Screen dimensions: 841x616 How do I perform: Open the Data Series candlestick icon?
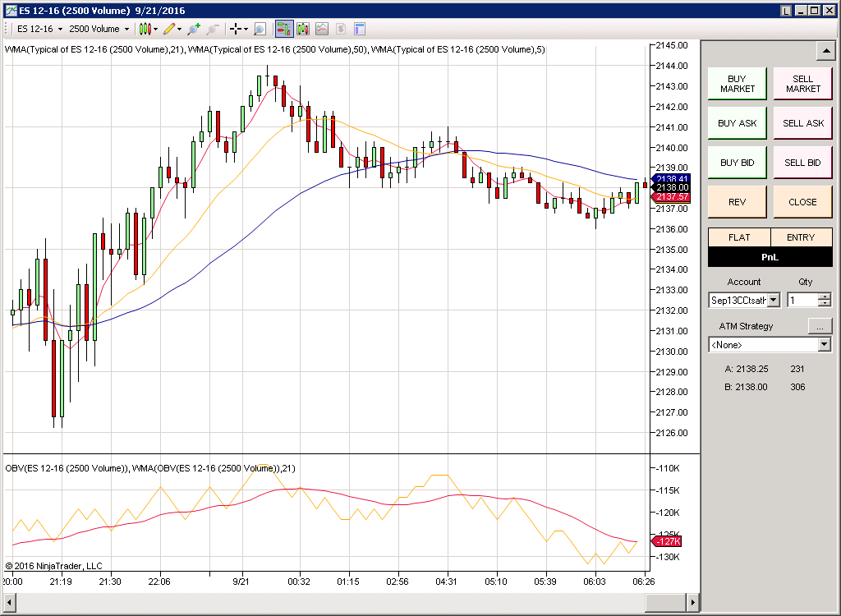303,29
